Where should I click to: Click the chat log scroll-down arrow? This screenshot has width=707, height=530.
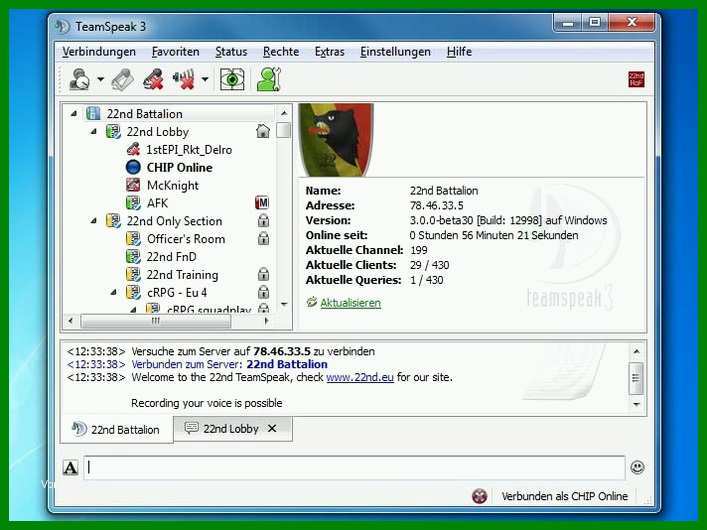click(x=636, y=404)
